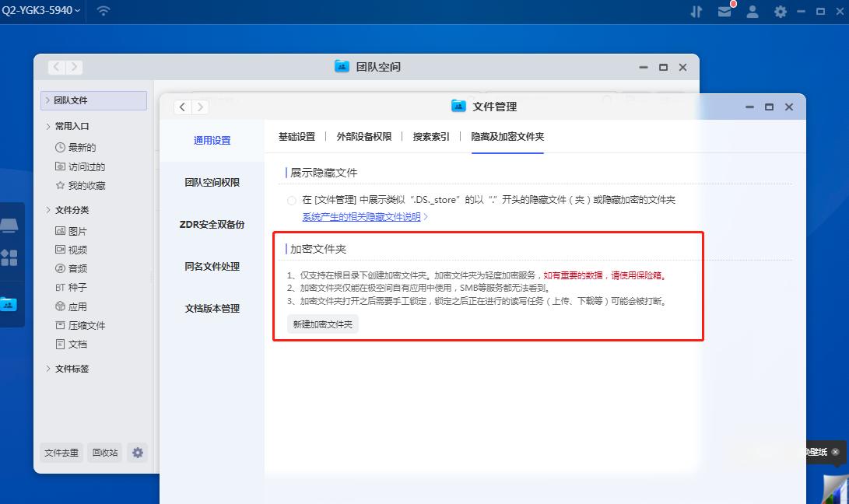Enable the radio to display hidden files
The height and width of the screenshot is (504, 849).
click(x=291, y=198)
